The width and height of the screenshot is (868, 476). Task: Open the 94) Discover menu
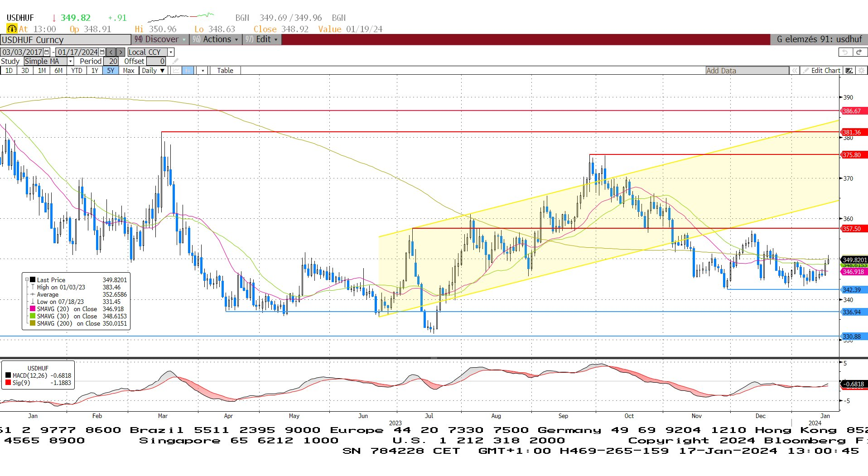tap(160, 39)
